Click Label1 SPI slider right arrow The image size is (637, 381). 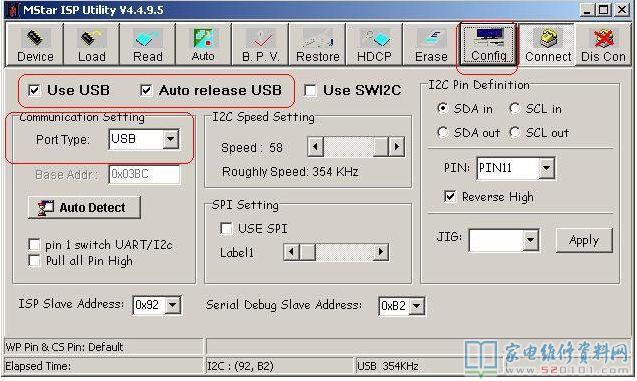point(380,252)
